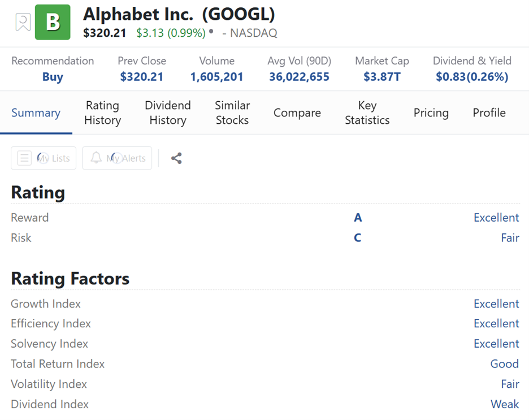The image size is (529, 420).
Task: Click the Reward grade A link
Action: (x=358, y=218)
